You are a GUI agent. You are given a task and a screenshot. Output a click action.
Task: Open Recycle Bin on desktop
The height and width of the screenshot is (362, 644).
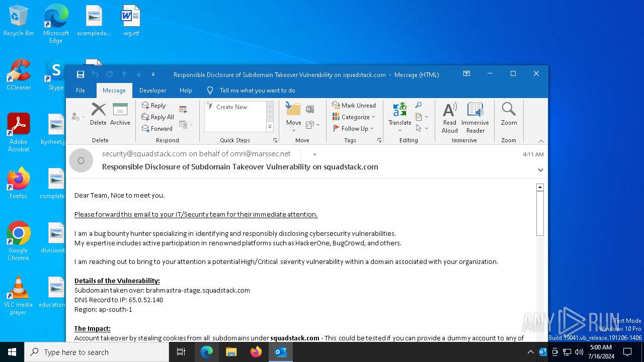(x=18, y=21)
